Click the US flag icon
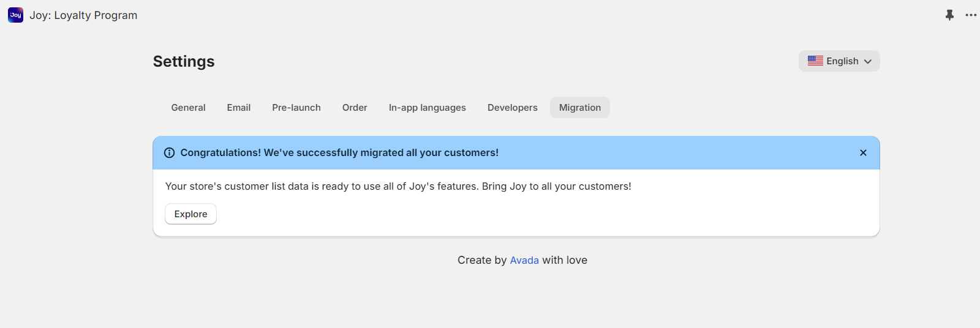 click(815, 61)
